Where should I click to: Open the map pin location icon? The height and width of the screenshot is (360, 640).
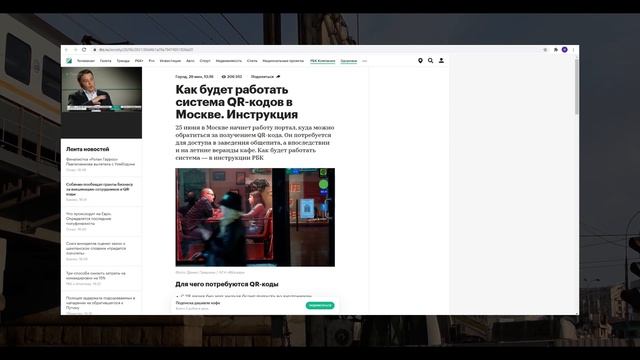[420, 61]
